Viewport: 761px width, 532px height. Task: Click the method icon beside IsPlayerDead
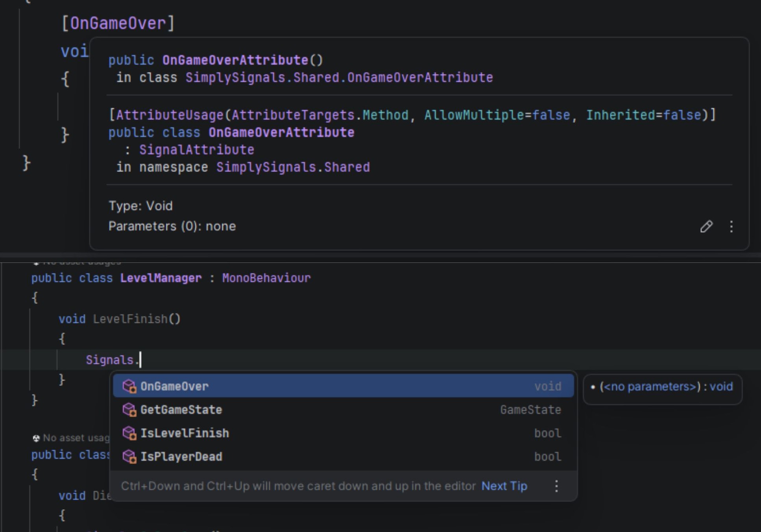[x=129, y=456]
